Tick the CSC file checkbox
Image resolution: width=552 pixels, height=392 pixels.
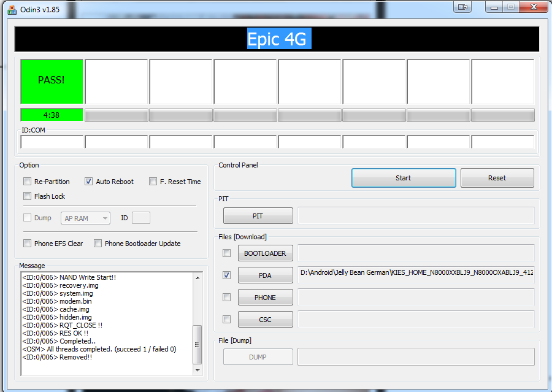coord(227,320)
